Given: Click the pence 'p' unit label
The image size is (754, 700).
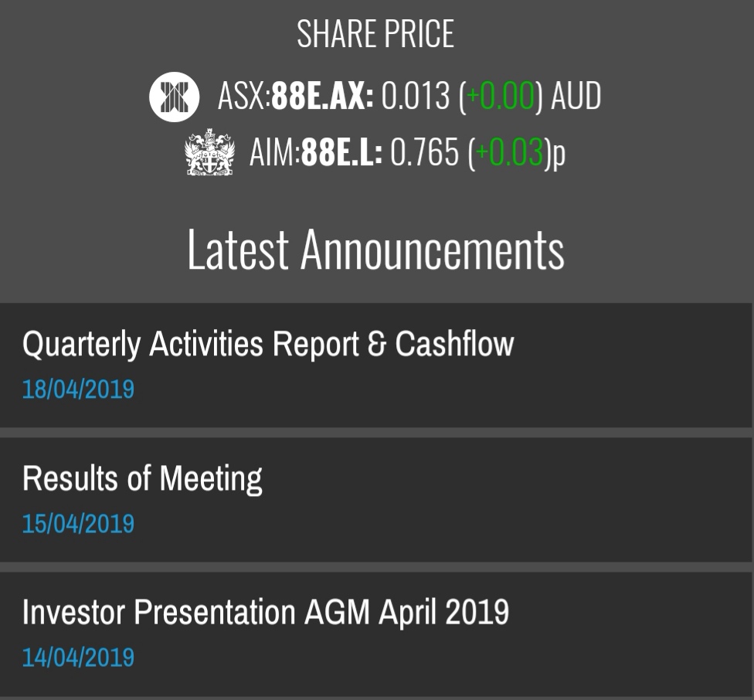Looking at the screenshot, I should [559, 155].
